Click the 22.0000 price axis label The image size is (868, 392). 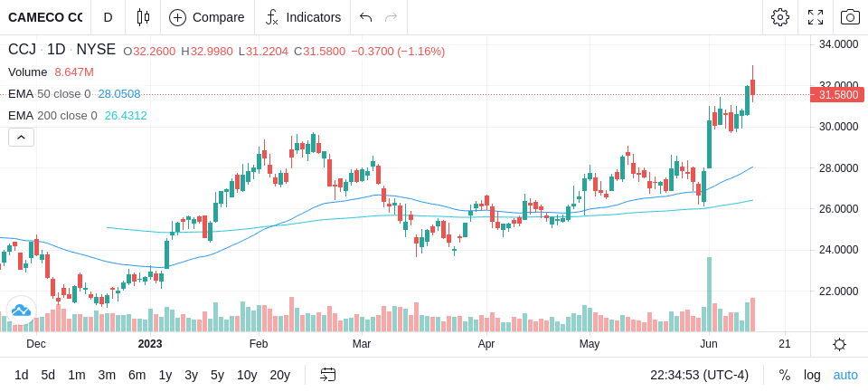[839, 292]
